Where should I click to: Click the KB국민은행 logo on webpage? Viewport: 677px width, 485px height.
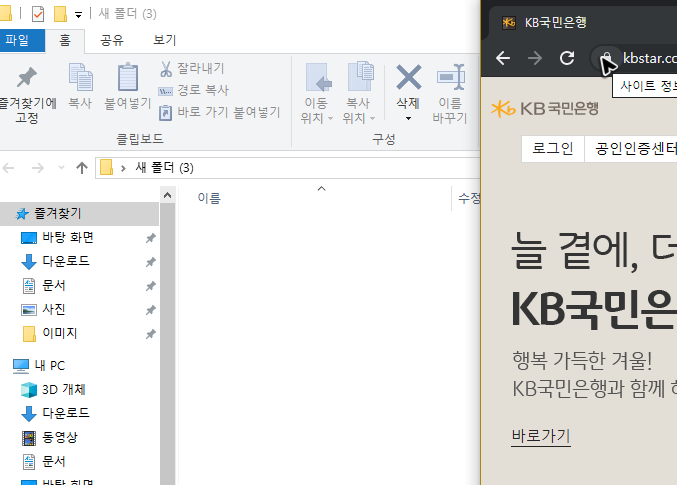click(x=545, y=108)
